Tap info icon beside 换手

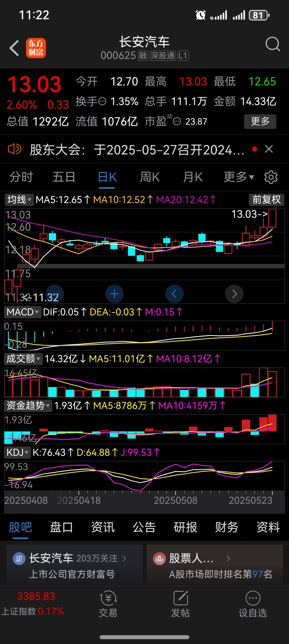102,101
